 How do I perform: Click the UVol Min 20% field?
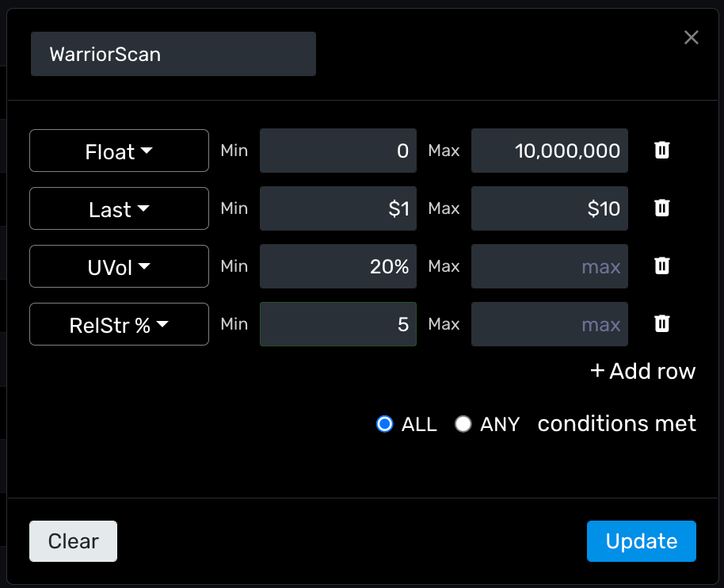click(x=337, y=266)
